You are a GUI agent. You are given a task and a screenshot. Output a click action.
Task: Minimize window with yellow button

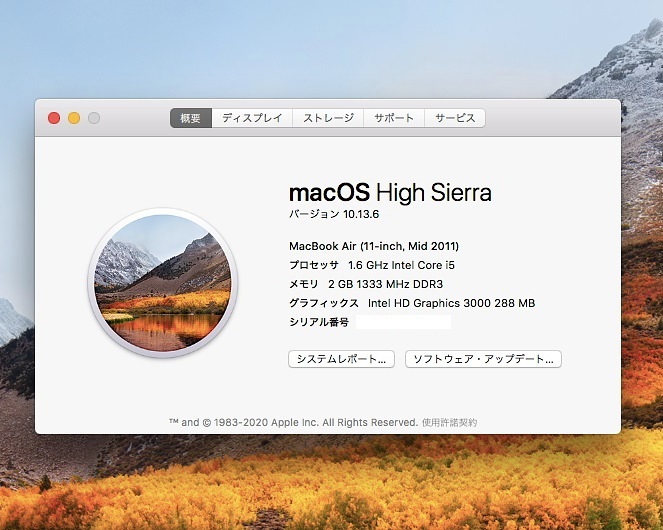[74, 118]
